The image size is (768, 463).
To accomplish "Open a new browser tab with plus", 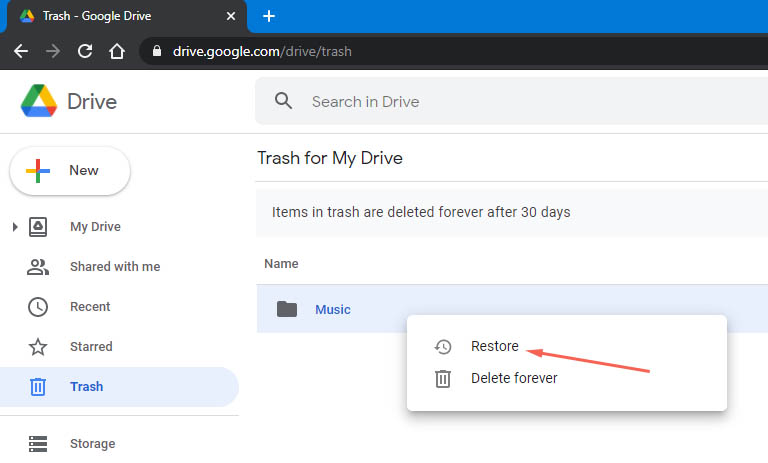I will (x=269, y=16).
